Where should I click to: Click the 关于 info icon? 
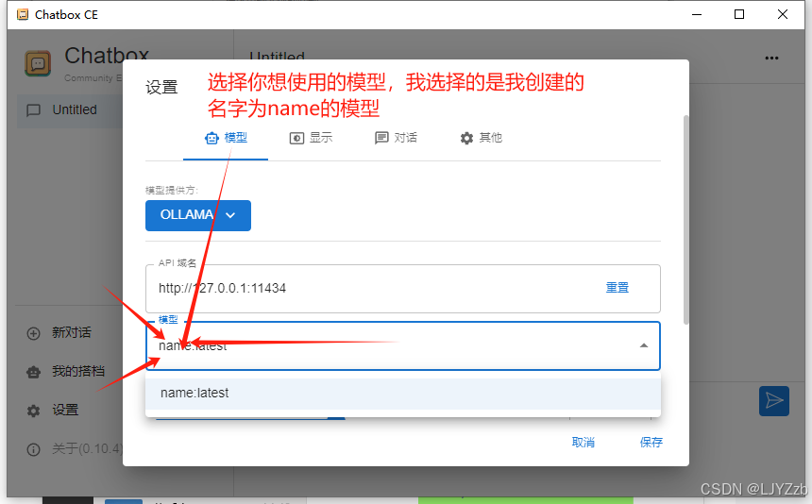(33, 449)
